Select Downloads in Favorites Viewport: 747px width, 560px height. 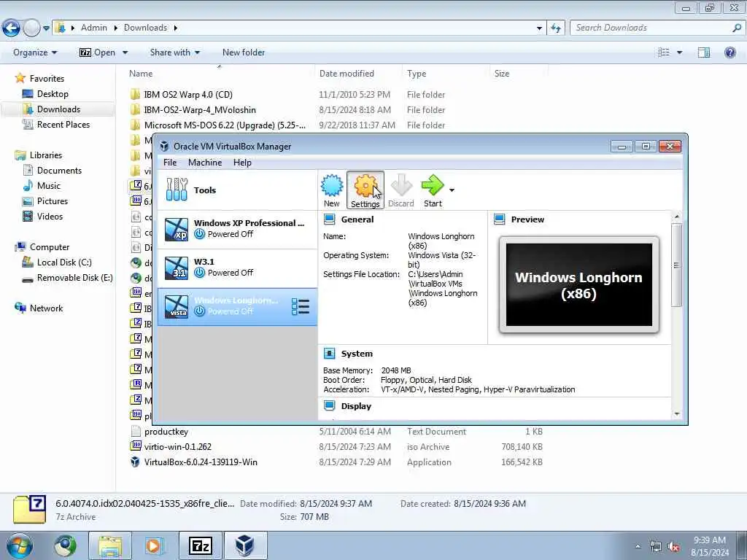tap(58, 109)
